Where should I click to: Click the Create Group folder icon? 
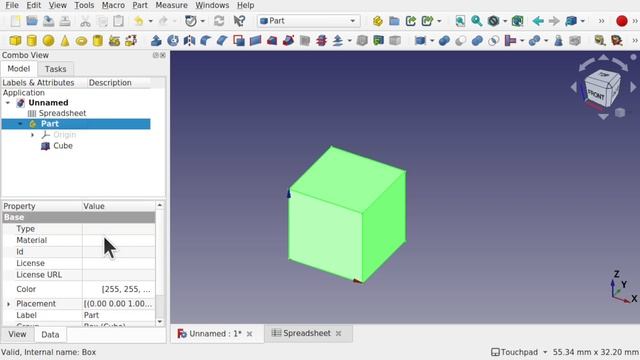coord(394,21)
